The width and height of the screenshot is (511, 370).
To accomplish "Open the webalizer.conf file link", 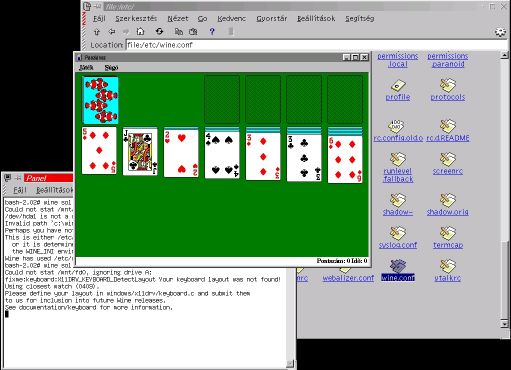I will [x=348, y=278].
